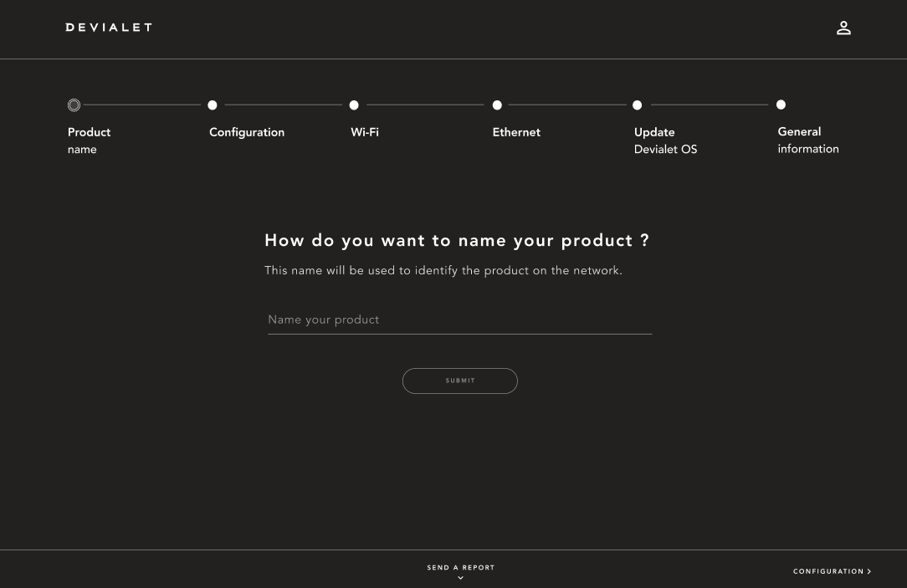Click the General information step dot
The height and width of the screenshot is (588, 907).
pos(781,105)
